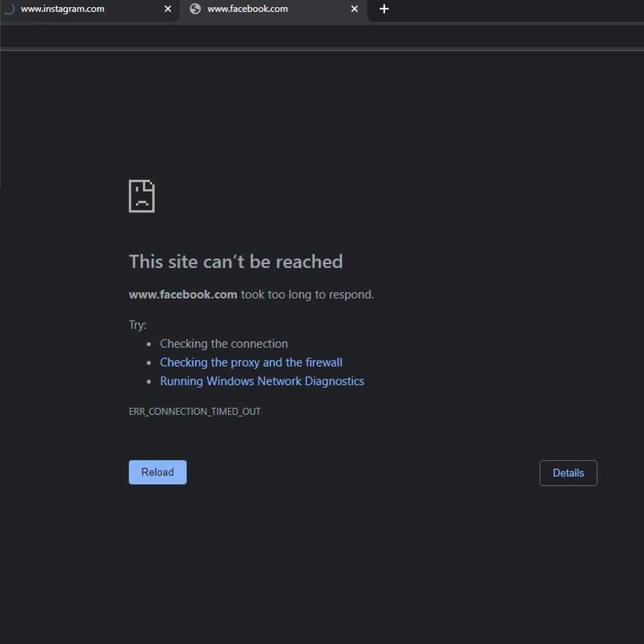This screenshot has height=644, width=644.
Task: Close the www.facebook.com tab
Action: click(354, 9)
